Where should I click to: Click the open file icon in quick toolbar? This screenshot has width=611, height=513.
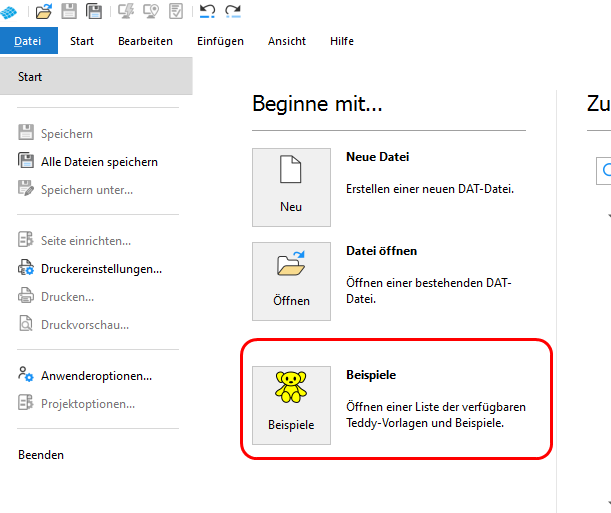43,12
